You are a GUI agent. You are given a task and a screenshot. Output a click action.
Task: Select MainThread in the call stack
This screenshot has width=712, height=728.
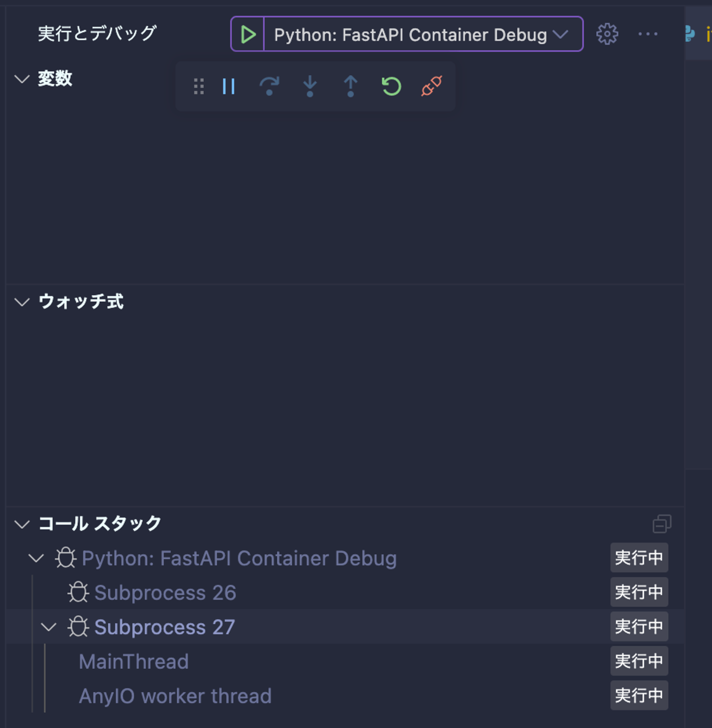[134, 661]
